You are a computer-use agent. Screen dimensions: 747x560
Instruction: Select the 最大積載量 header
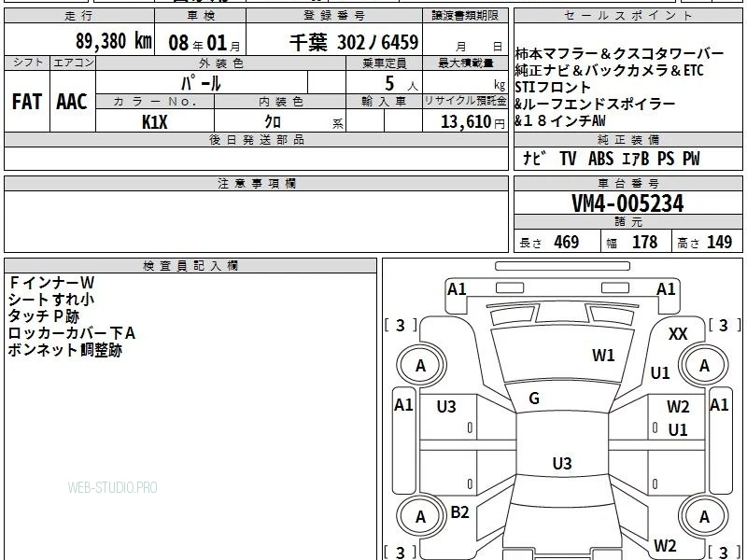coord(465,63)
